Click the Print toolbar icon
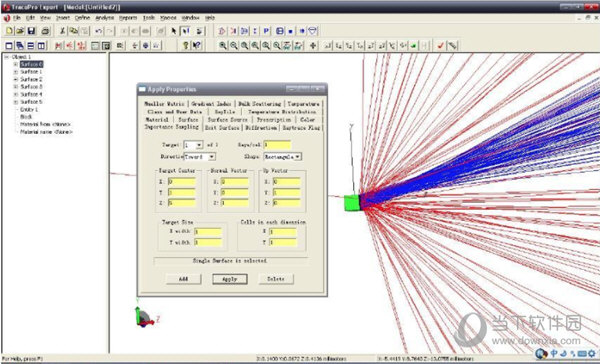Viewport: 600px width, 364px height. 45,31
